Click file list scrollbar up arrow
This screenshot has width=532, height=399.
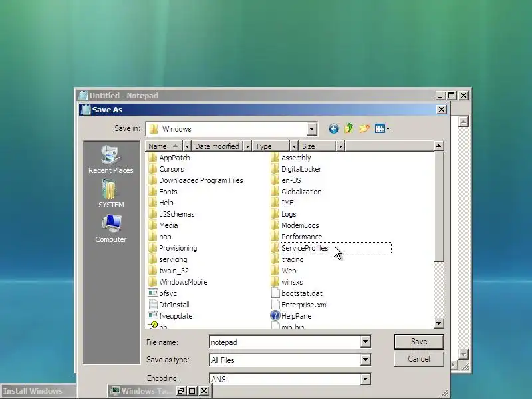(438, 146)
